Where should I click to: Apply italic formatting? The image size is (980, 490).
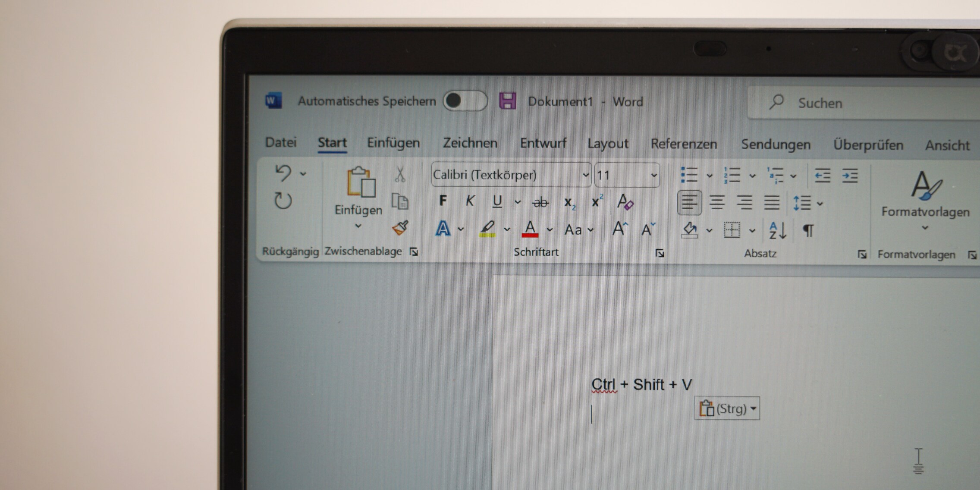(470, 201)
